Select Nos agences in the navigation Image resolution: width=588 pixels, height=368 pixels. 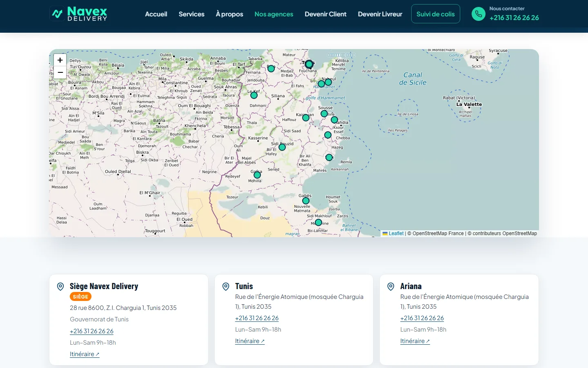274,14
